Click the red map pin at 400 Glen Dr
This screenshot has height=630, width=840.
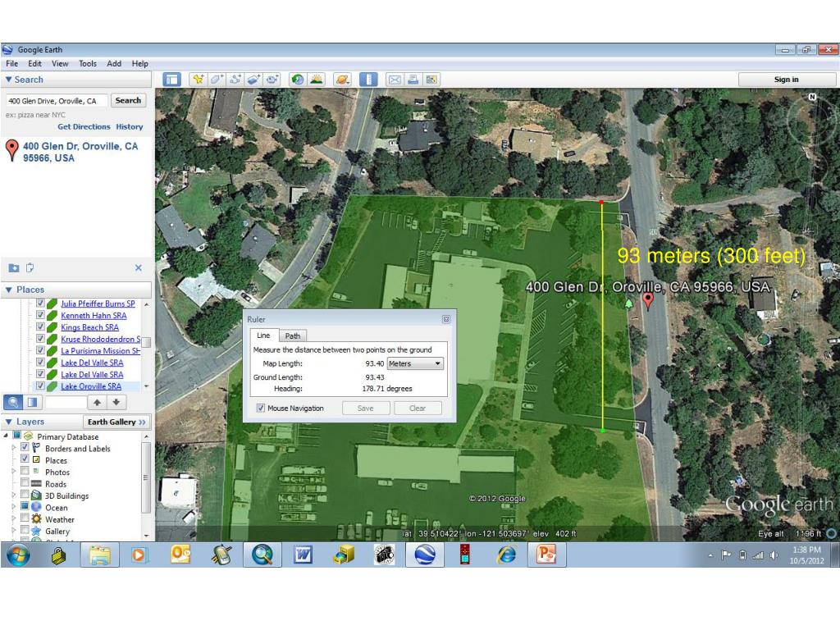648,300
